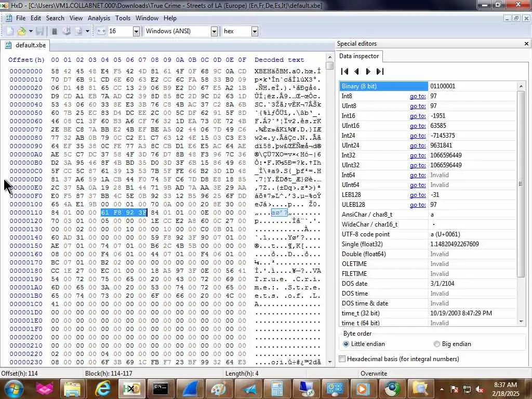Open the Analysis menu
Viewport: 532px width, 399px height.
click(x=99, y=18)
